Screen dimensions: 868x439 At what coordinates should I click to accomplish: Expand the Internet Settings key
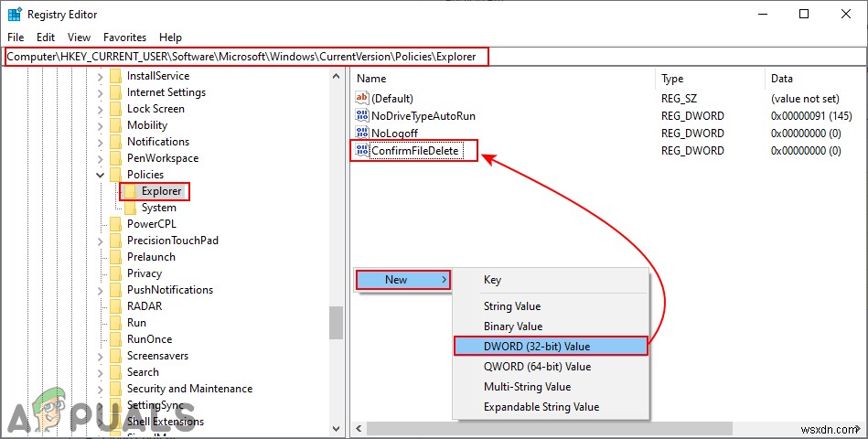pos(101,93)
